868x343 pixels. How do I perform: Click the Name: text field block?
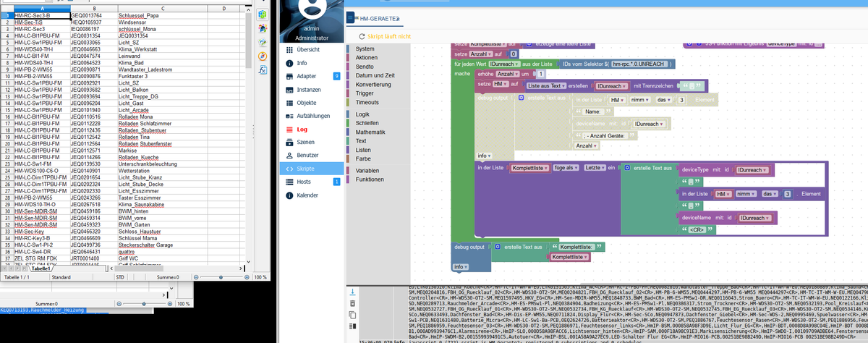593,111
